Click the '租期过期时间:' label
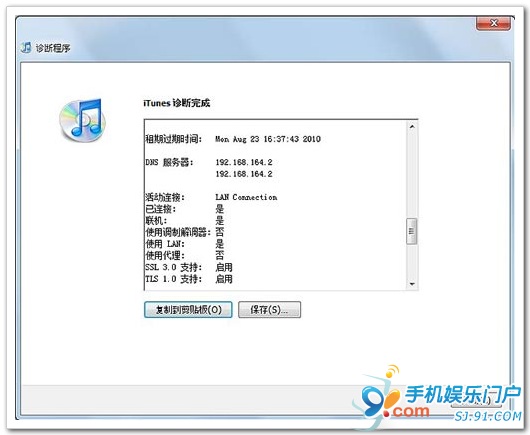The image size is (530, 435). (173, 139)
